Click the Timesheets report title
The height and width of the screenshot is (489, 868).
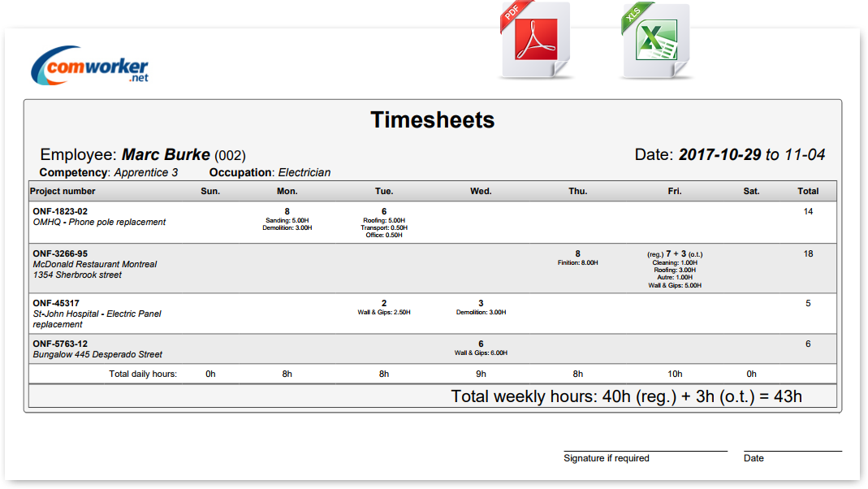coord(432,120)
